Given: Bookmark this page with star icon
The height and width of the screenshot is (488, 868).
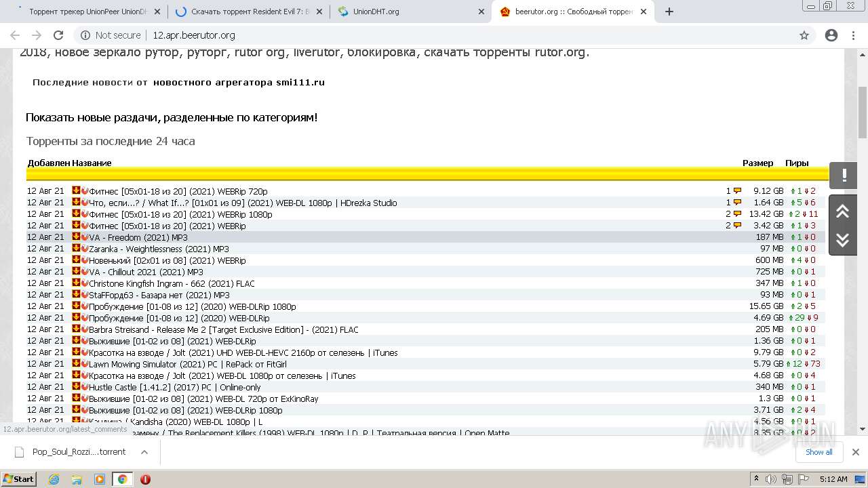Looking at the screenshot, I should 804,35.
